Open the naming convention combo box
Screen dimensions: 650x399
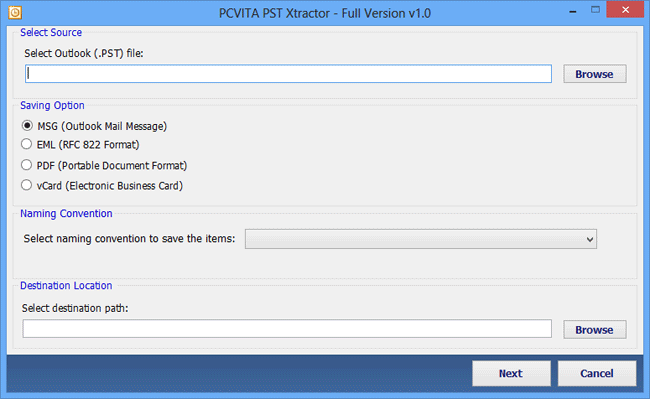[x=421, y=239]
